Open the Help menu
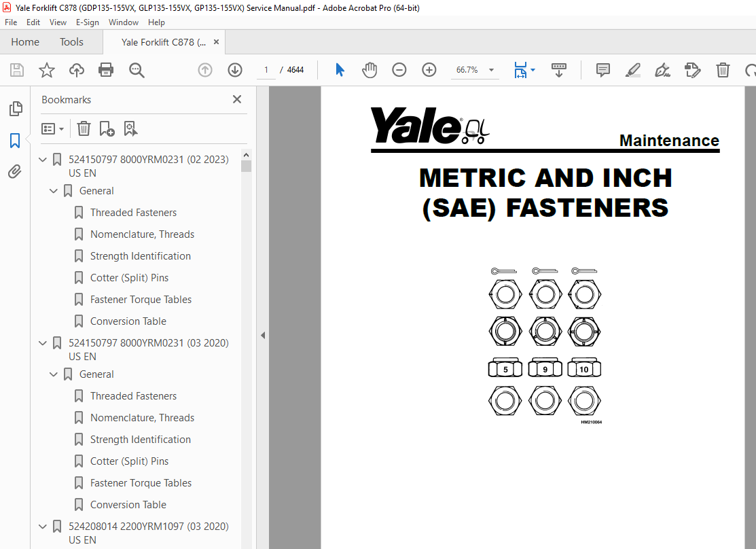The width and height of the screenshot is (756, 549). pyautogui.click(x=156, y=22)
